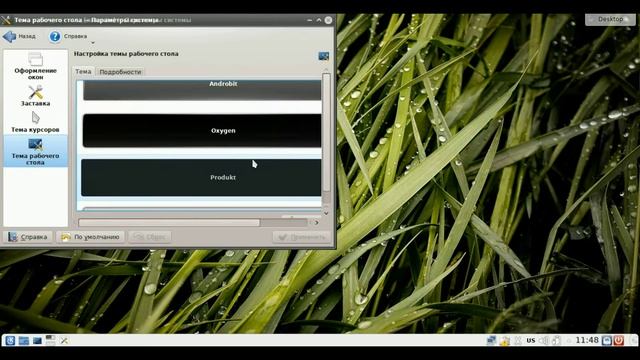Click the horizontal scrollbar under the theme list

coord(169,222)
